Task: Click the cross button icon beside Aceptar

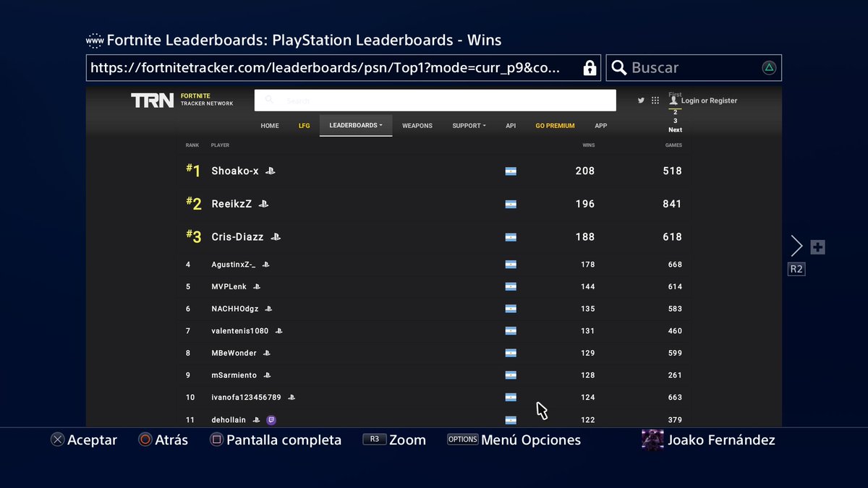Action: tap(58, 440)
